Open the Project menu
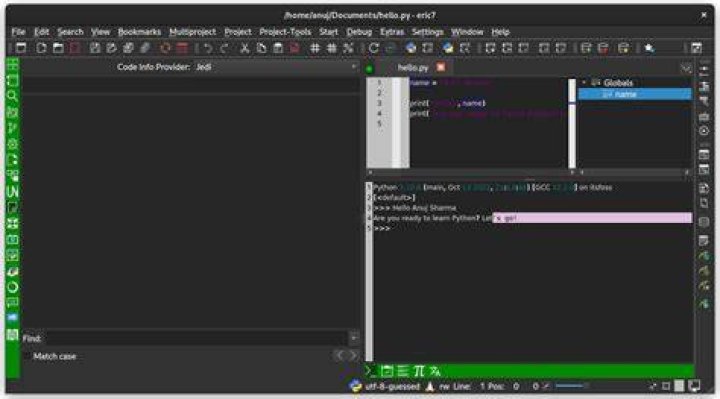720x399 pixels. pyautogui.click(x=238, y=32)
